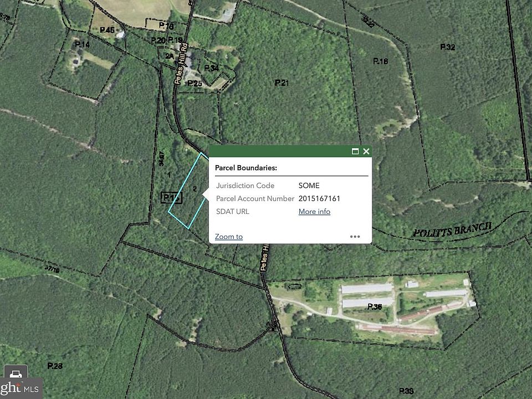This screenshot has width=532, height=399.
Task: Click the Zoom to link
Action: (229, 237)
